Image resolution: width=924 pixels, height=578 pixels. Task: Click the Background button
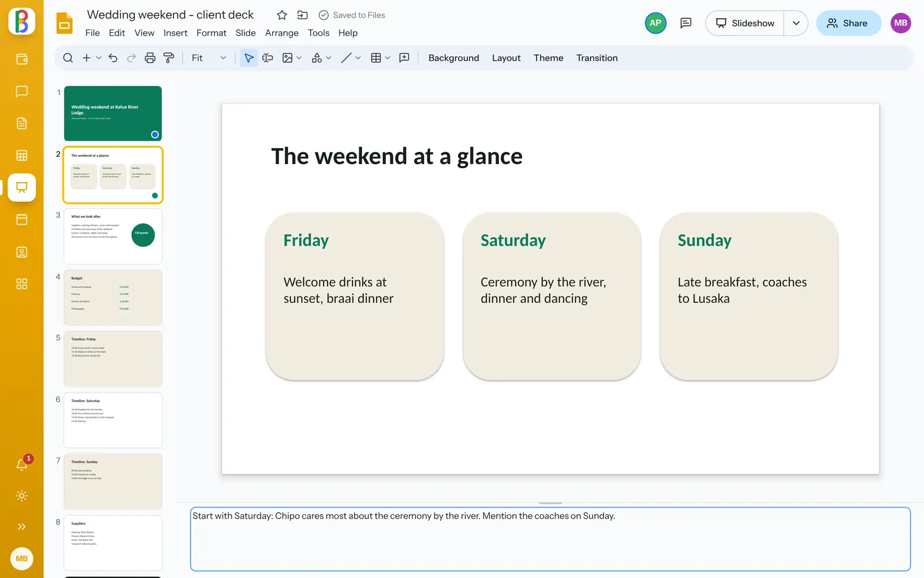454,58
